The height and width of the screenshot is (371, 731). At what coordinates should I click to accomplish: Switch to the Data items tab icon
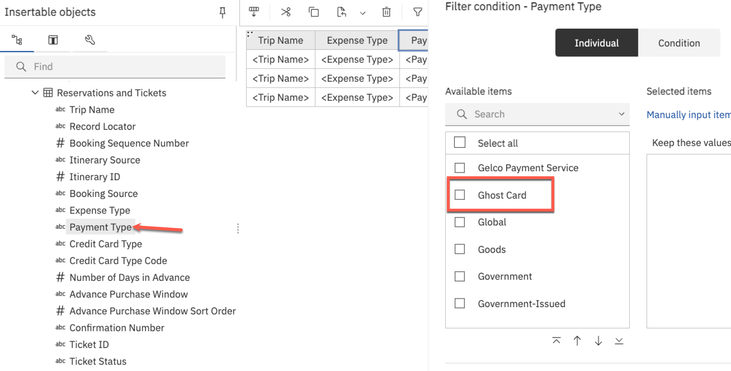click(x=53, y=40)
